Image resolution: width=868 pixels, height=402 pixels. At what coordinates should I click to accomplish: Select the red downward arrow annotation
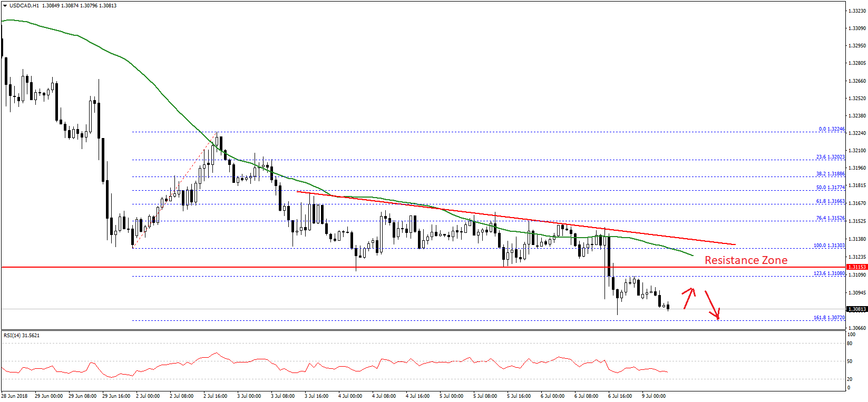(x=713, y=306)
